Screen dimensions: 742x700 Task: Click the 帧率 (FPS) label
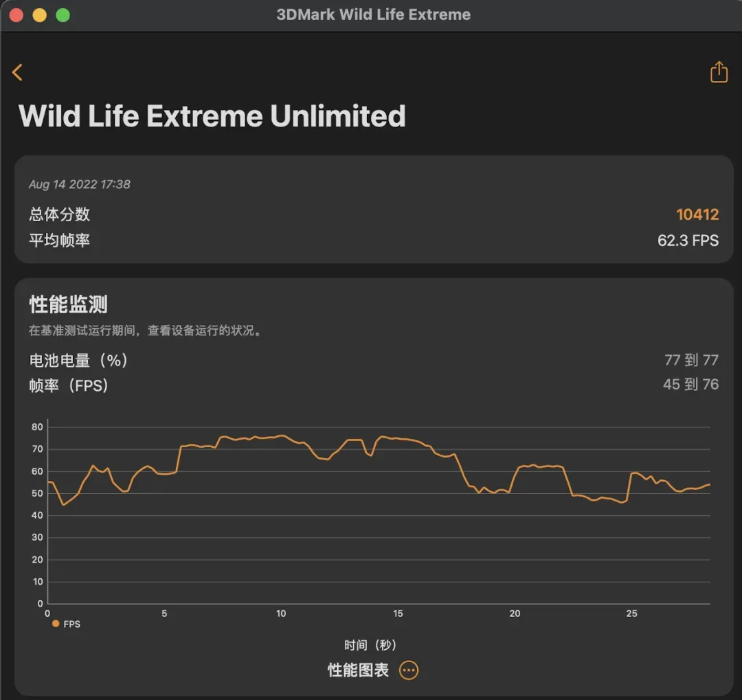tap(69, 385)
